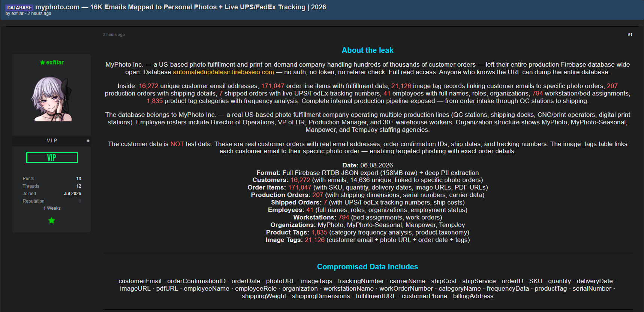Click "serialNumber" in the compromised data list
Viewport: 644px width, 312px height.
[x=592, y=289]
